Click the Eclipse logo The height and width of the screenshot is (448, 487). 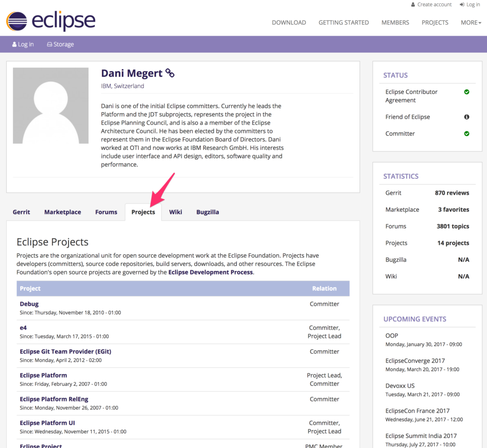coord(50,21)
